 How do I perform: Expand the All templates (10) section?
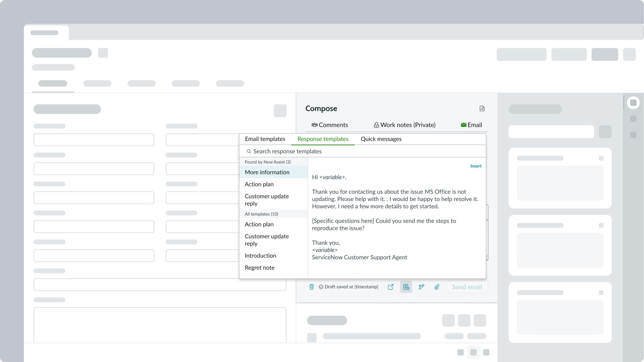tap(261, 214)
